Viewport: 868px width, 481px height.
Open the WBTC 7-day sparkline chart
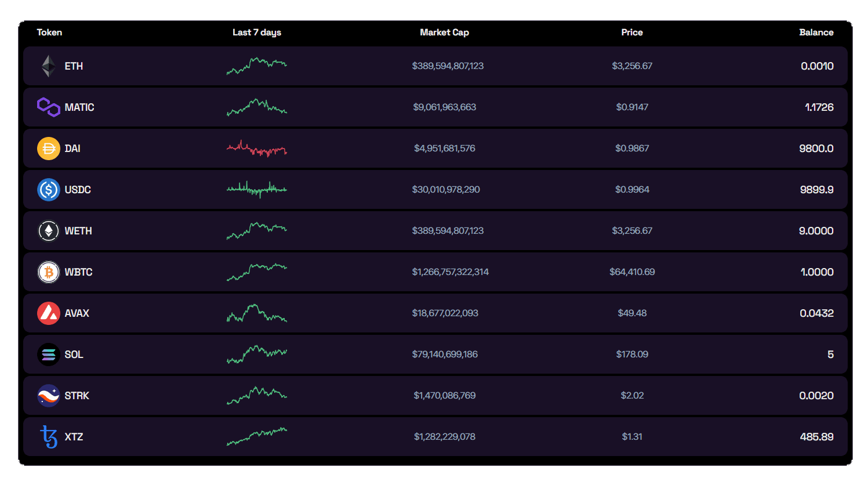click(x=257, y=272)
